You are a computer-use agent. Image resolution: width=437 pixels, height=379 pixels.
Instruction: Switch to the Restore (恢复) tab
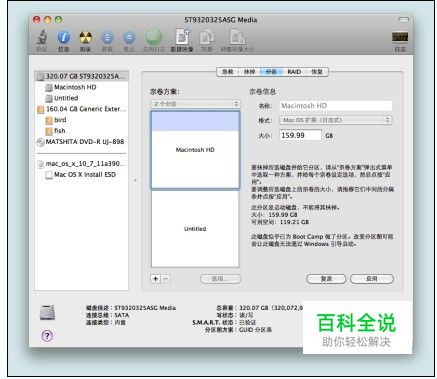pos(317,72)
